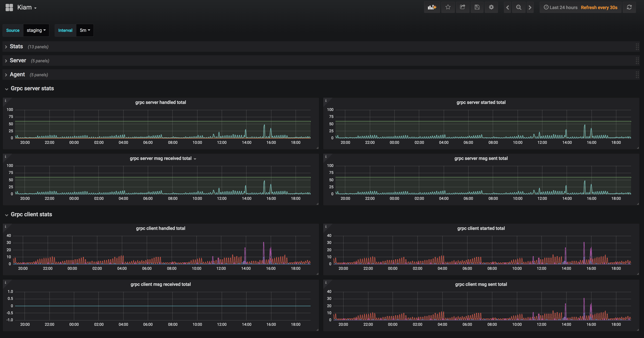Open info icon on grpc server started total
Image resolution: width=644 pixels, height=338 pixels.
coord(326,101)
